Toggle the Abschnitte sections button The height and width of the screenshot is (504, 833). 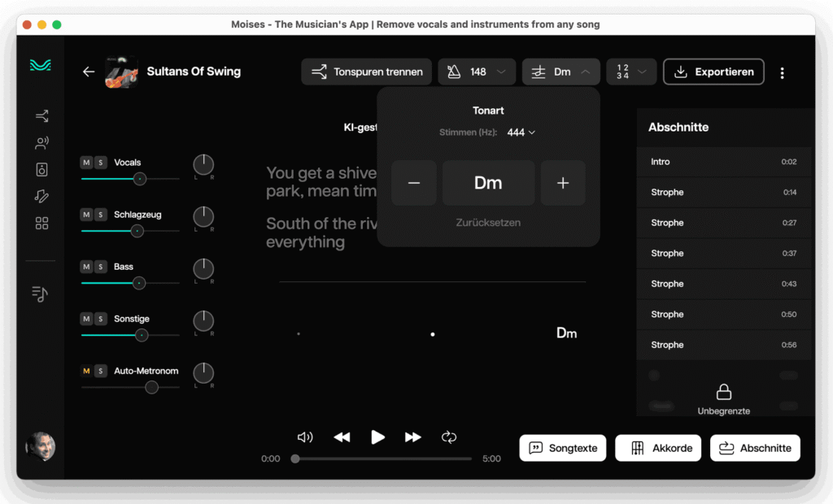(755, 448)
